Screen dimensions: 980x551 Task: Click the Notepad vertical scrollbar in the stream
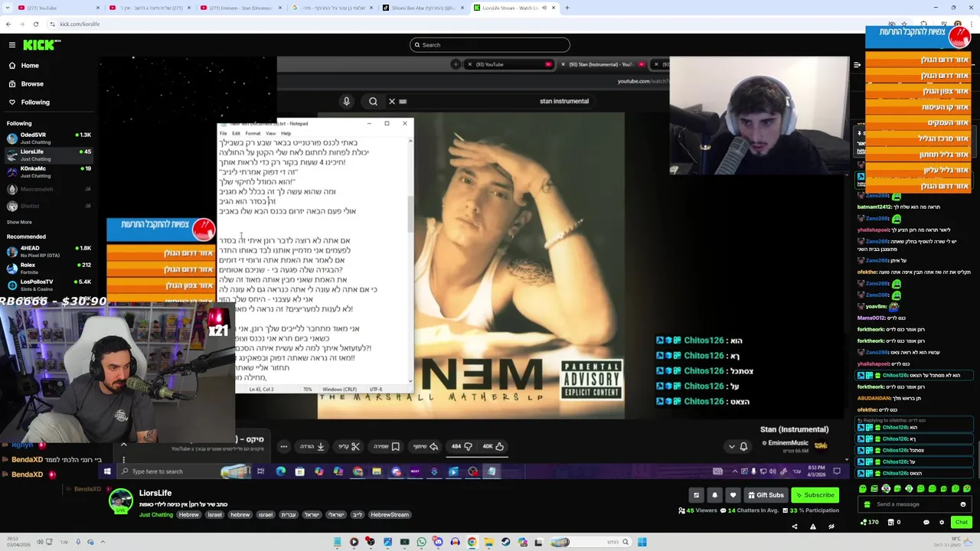point(410,260)
